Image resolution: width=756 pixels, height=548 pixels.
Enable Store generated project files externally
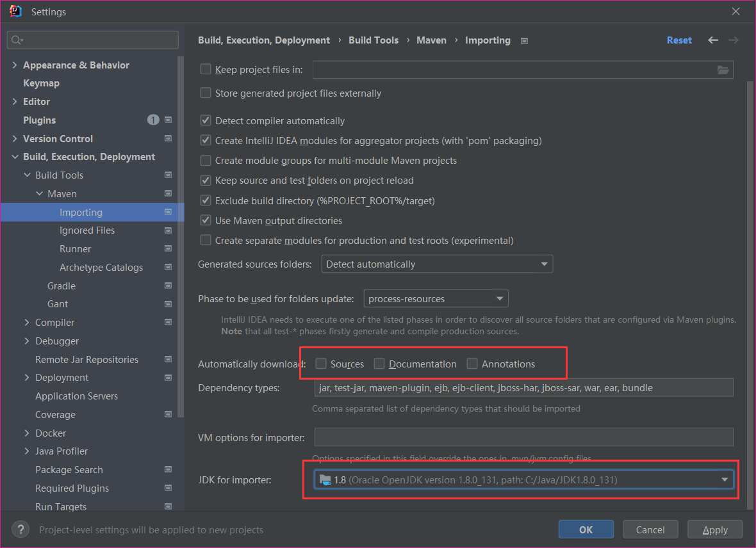(206, 93)
